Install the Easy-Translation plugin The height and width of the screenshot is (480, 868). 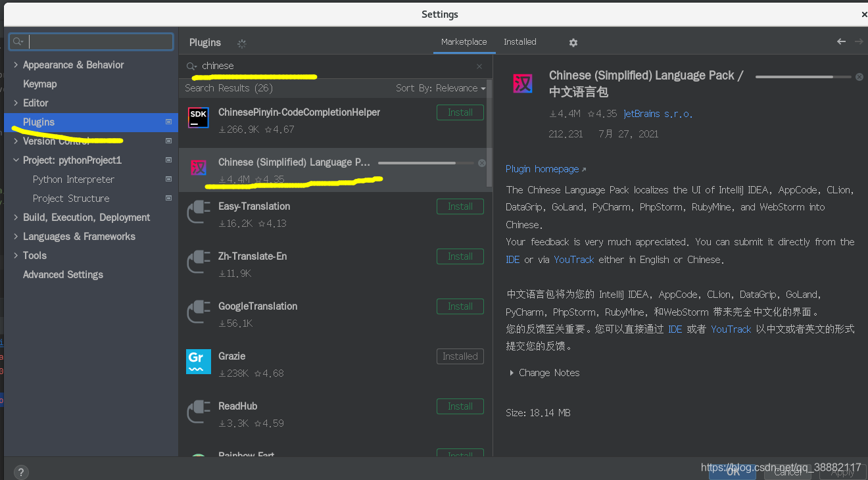pos(460,206)
